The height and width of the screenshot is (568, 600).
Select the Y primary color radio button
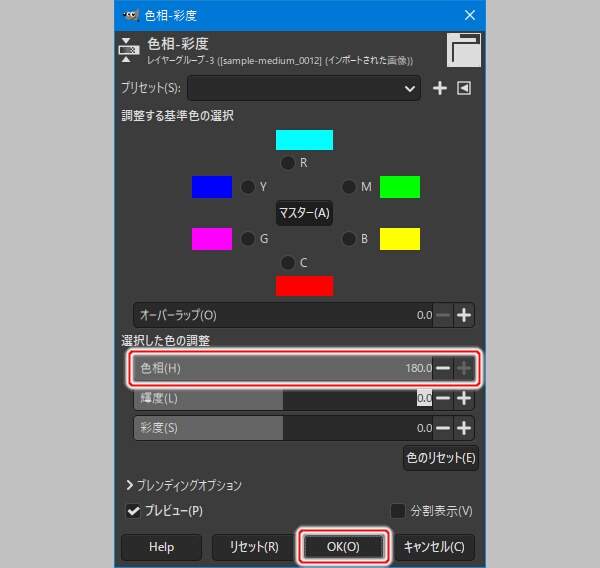[x=248, y=187]
